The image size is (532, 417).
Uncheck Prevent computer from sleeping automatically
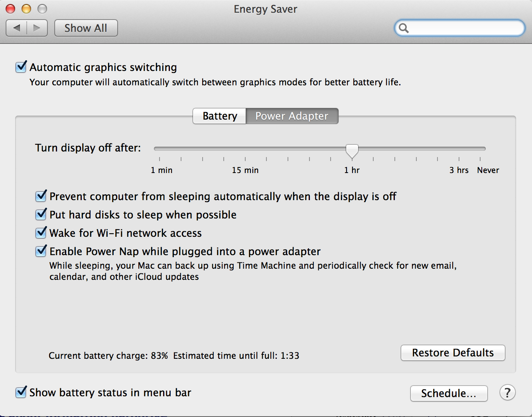pos(41,196)
